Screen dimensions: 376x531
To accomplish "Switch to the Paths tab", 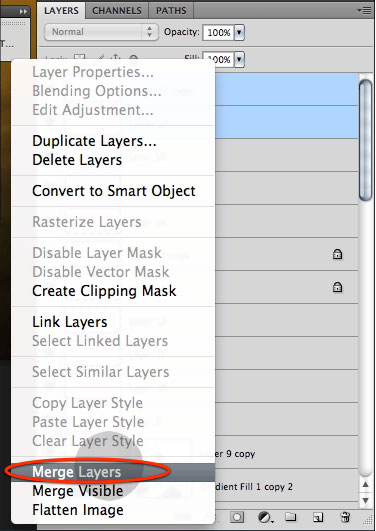I will (171, 10).
